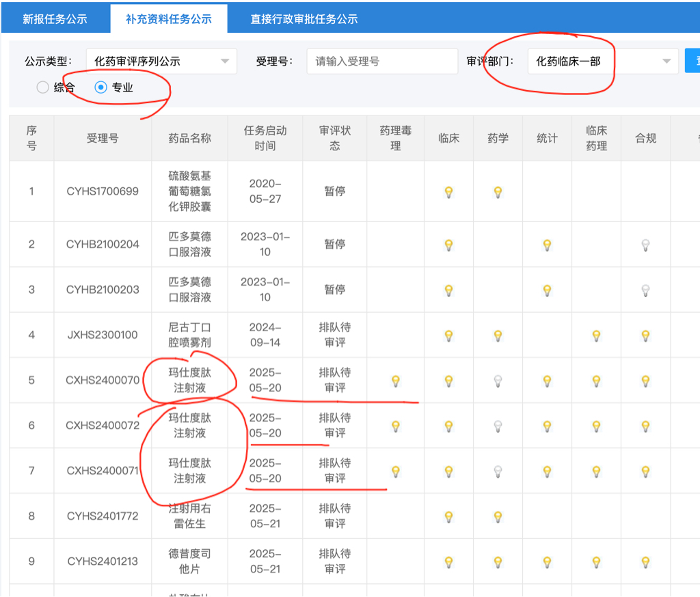This screenshot has width=700, height=597.
Task: Focus the 受理号 input field
Action: point(382,61)
